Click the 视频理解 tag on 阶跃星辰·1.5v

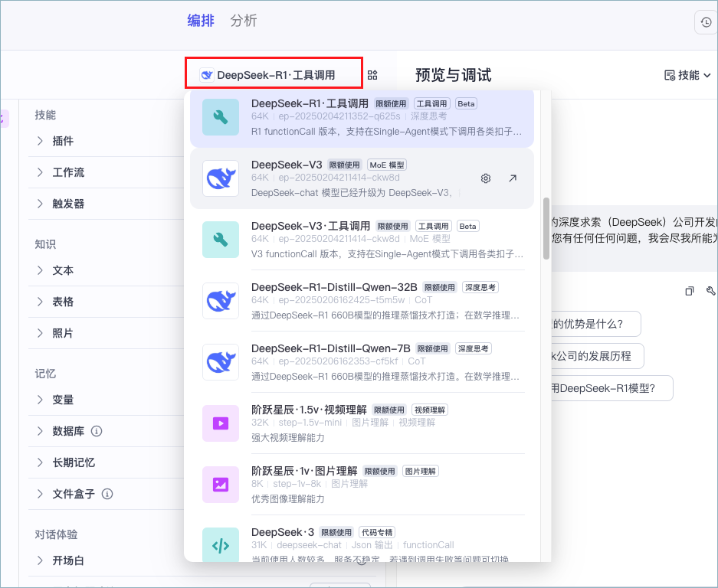[x=430, y=410]
